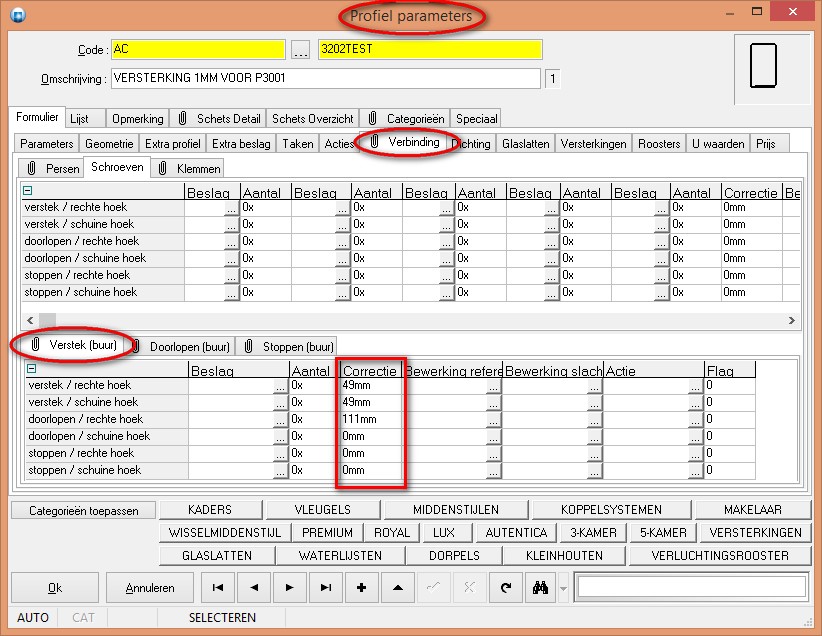Click the search box beside binoculars
The image size is (822, 636).
point(691,587)
